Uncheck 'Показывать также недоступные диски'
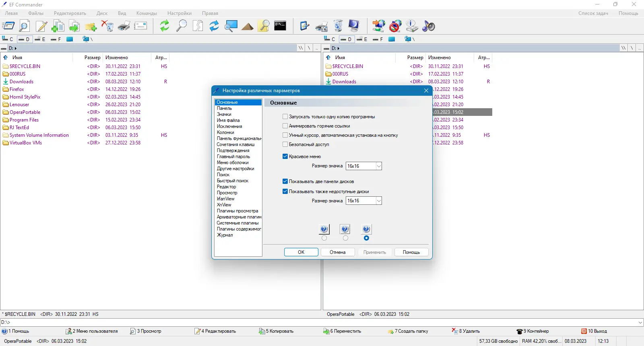The width and height of the screenshot is (644, 346). pyautogui.click(x=285, y=192)
